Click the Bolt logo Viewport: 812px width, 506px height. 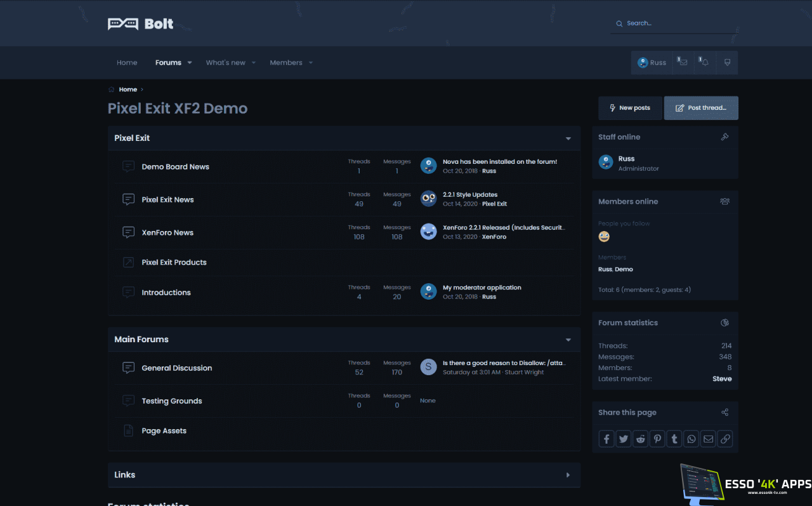[x=141, y=24]
